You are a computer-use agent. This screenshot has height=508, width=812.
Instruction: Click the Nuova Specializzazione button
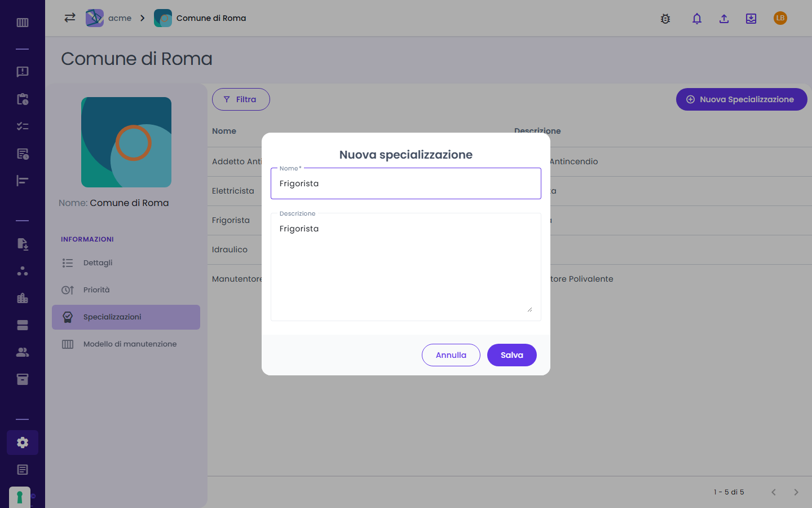pyautogui.click(x=742, y=99)
